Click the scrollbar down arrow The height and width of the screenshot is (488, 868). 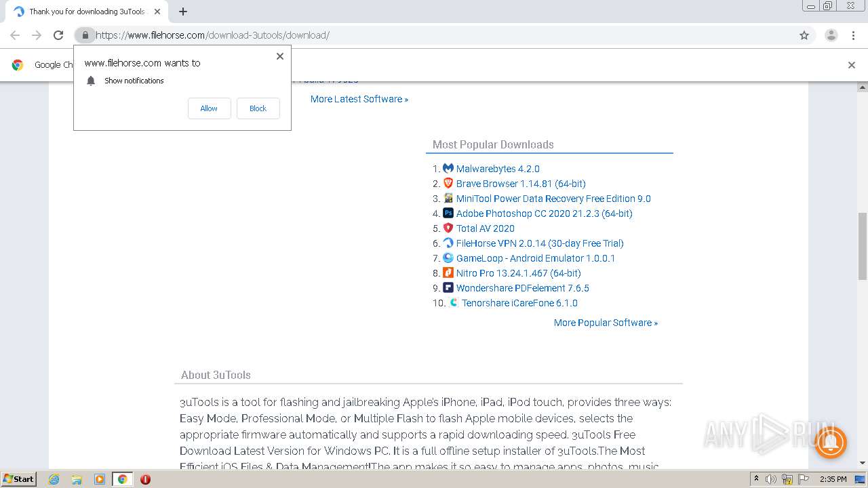[863, 464]
